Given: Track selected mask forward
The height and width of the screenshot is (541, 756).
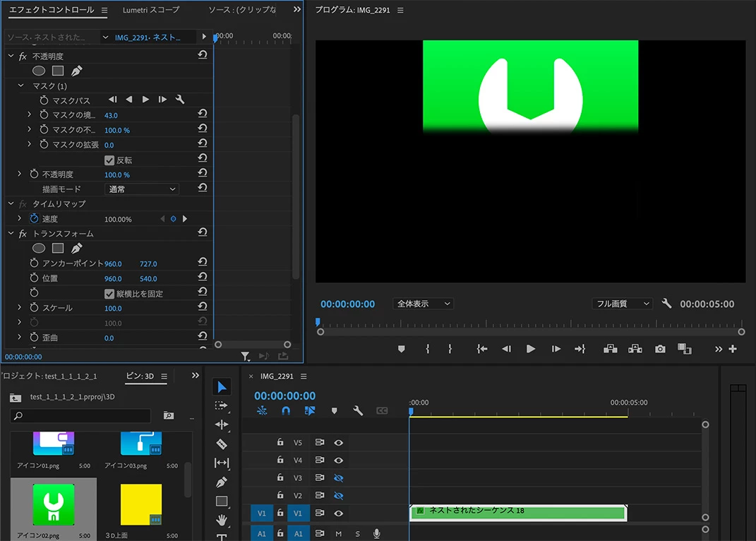Looking at the screenshot, I should click(x=145, y=100).
